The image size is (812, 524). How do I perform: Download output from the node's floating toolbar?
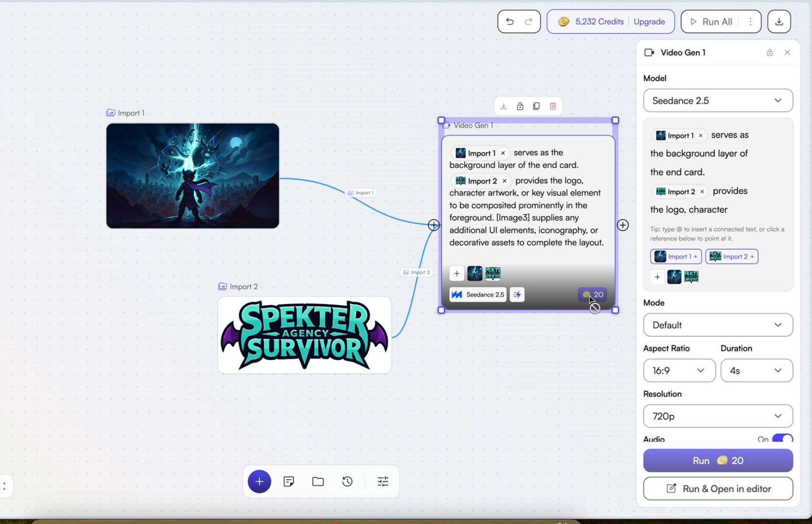coord(504,106)
